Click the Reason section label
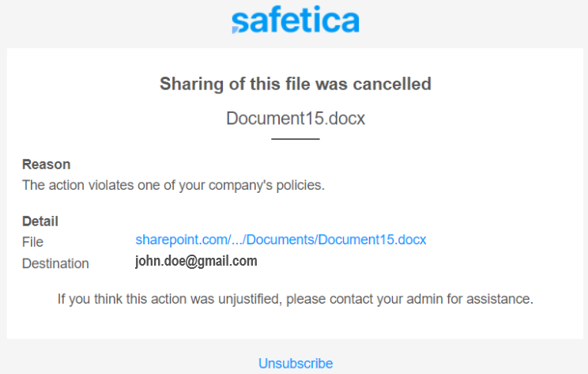588x374 pixels. click(x=46, y=164)
